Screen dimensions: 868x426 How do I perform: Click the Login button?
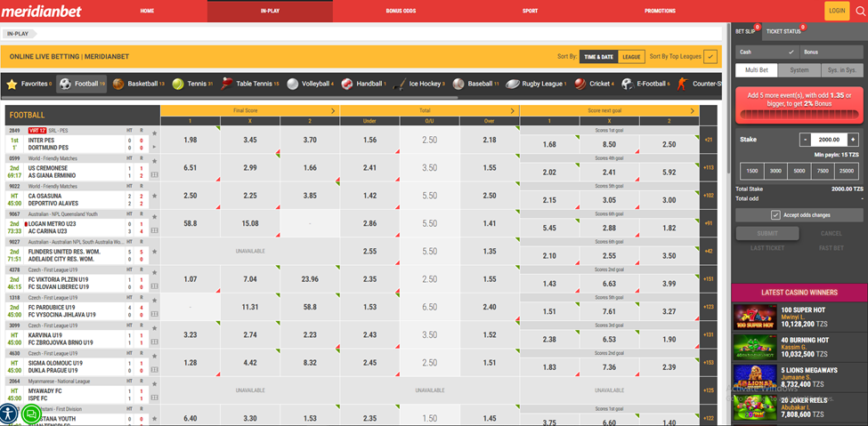pyautogui.click(x=837, y=11)
